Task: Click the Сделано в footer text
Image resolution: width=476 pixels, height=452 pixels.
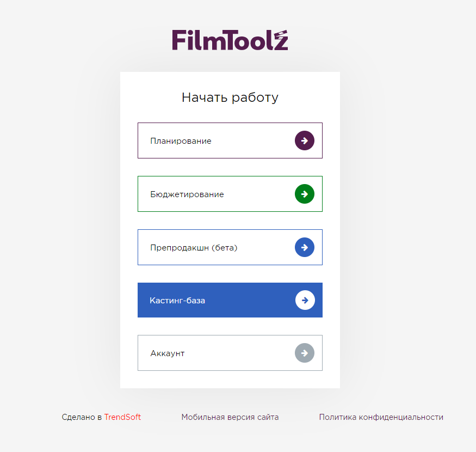Action: coord(82,417)
